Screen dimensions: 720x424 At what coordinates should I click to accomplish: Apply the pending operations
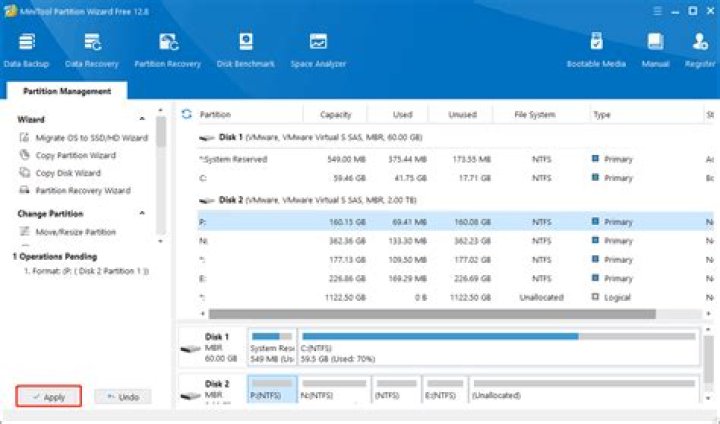(x=49, y=396)
